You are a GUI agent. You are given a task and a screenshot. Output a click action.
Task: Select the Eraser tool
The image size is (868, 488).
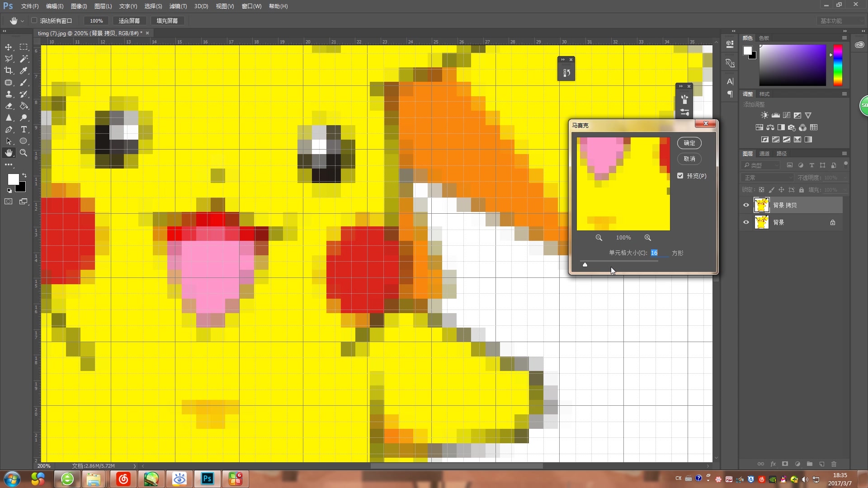(x=9, y=106)
